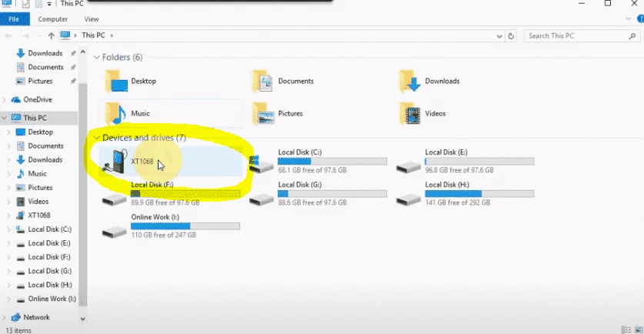The image size is (644, 334).
Task: Select the Local Disk (E:) drive icon
Action: [409, 167]
